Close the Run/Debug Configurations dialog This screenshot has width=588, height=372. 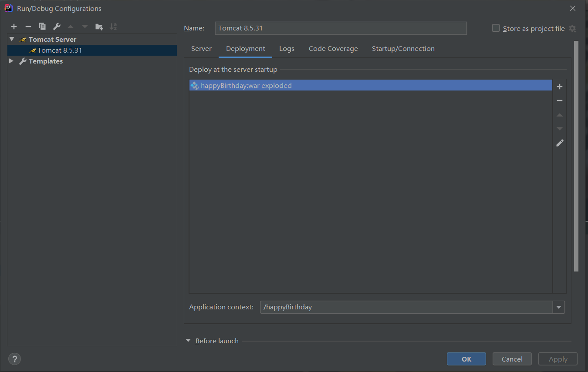coord(573,8)
